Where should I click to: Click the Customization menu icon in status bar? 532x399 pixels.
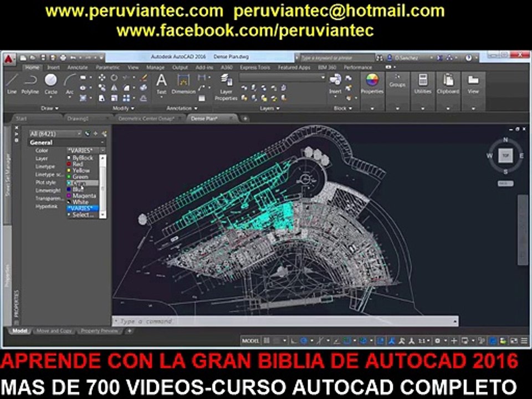point(524,341)
